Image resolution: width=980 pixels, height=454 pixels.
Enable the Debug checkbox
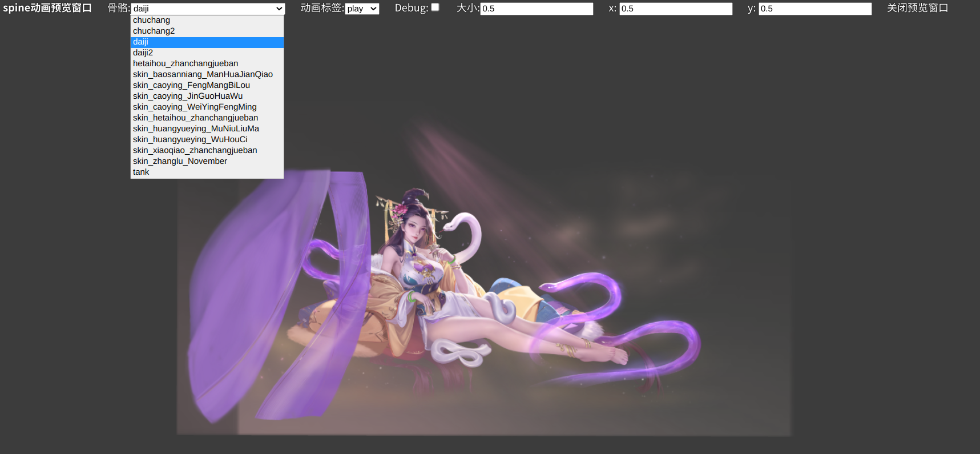[435, 7]
